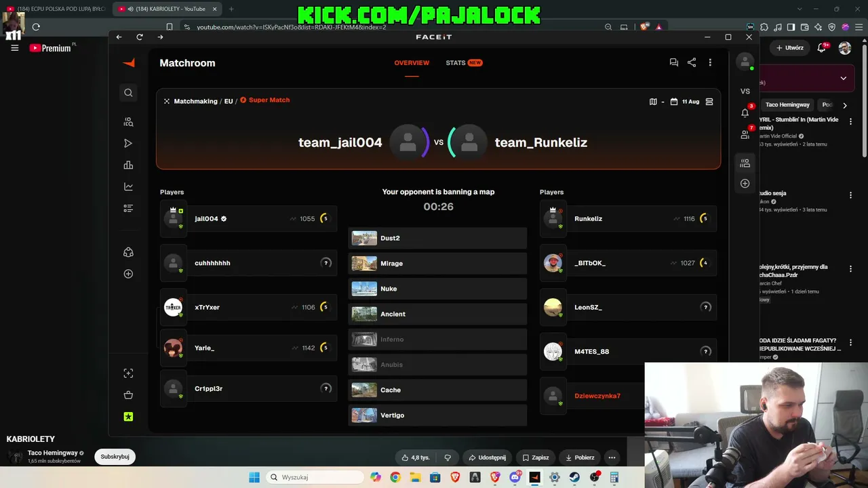
Task: Open the FACEIT sidebar search
Action: click(x=128, y=93)
